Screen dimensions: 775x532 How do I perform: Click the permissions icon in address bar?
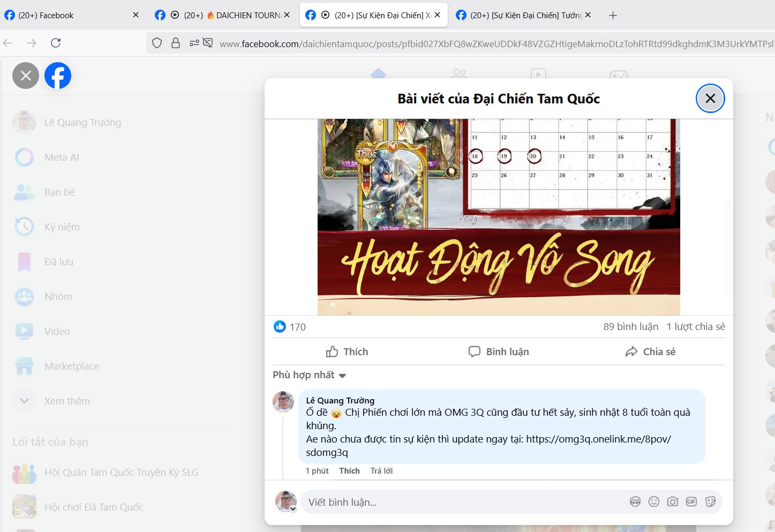point(194,43)
